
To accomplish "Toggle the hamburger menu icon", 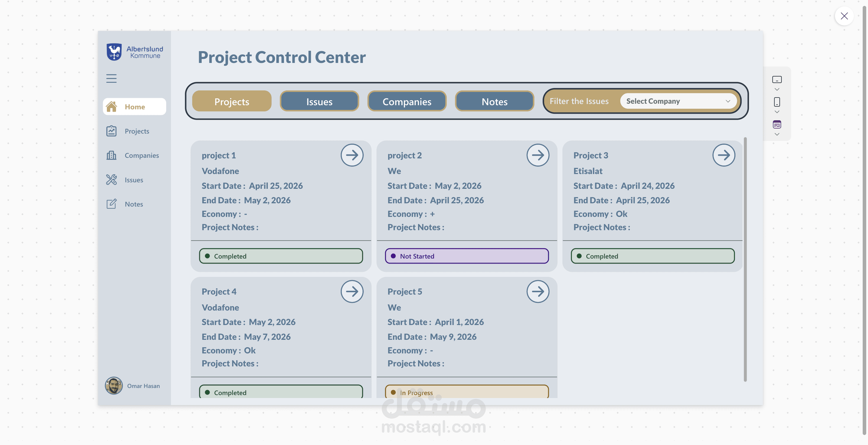I will click(111, 79).
